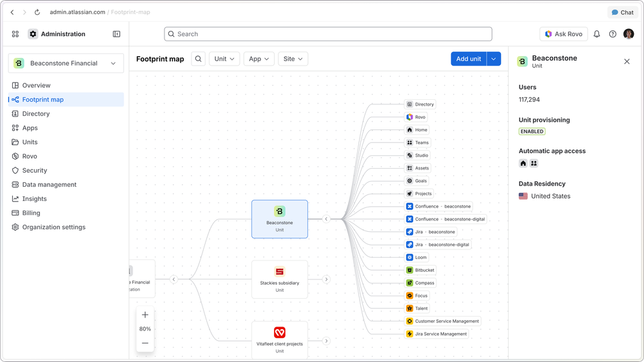Open the Add unit split-button arrow
The width and height of the screenshot is (644, 362).
[x=494, y=59]
